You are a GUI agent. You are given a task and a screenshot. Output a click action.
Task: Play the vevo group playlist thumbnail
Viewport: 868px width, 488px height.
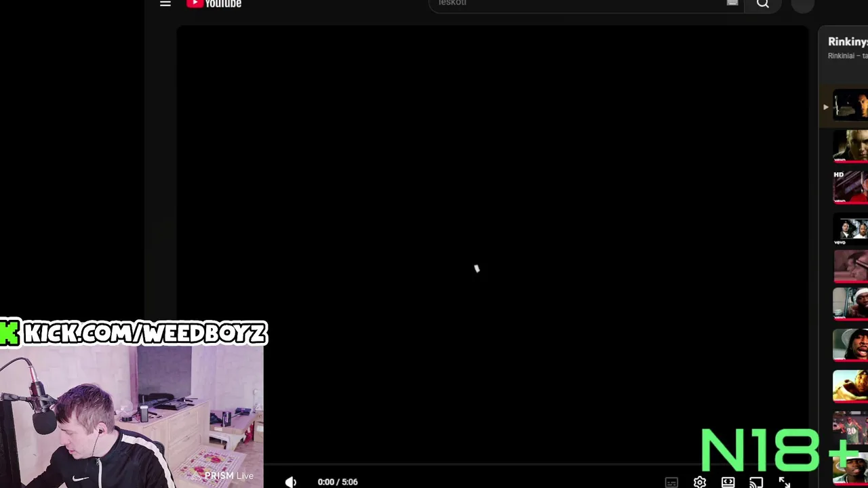[x=850, y=230]
